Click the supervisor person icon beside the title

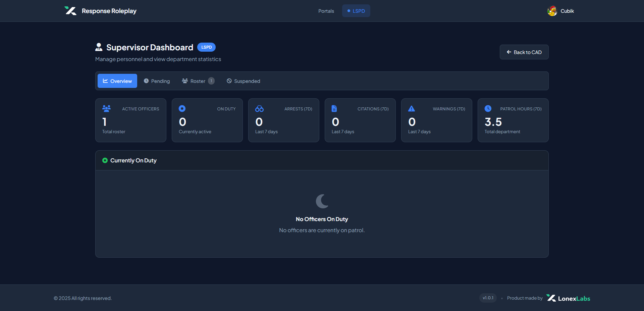(99, 47)
